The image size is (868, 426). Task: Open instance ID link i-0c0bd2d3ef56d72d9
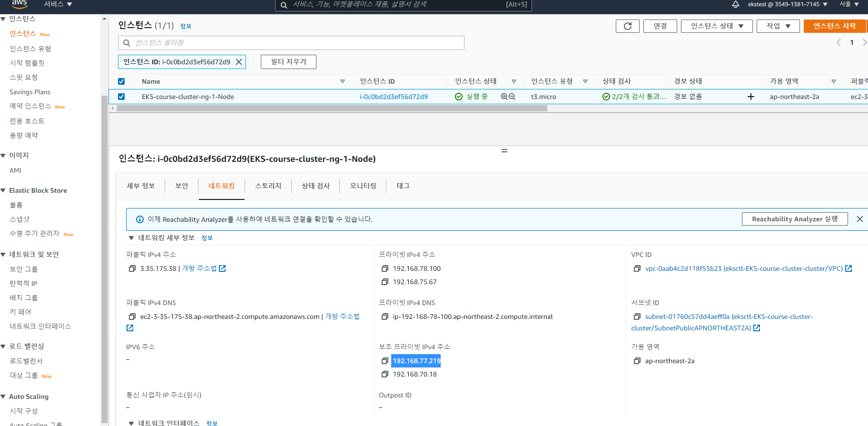pos(394,97)
